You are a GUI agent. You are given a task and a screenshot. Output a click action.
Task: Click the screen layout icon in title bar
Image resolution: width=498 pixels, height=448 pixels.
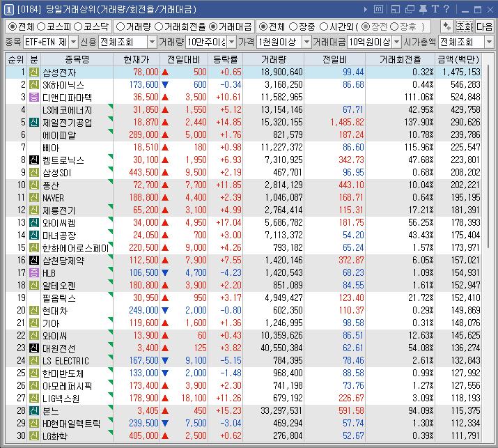(x=396, y=10)
